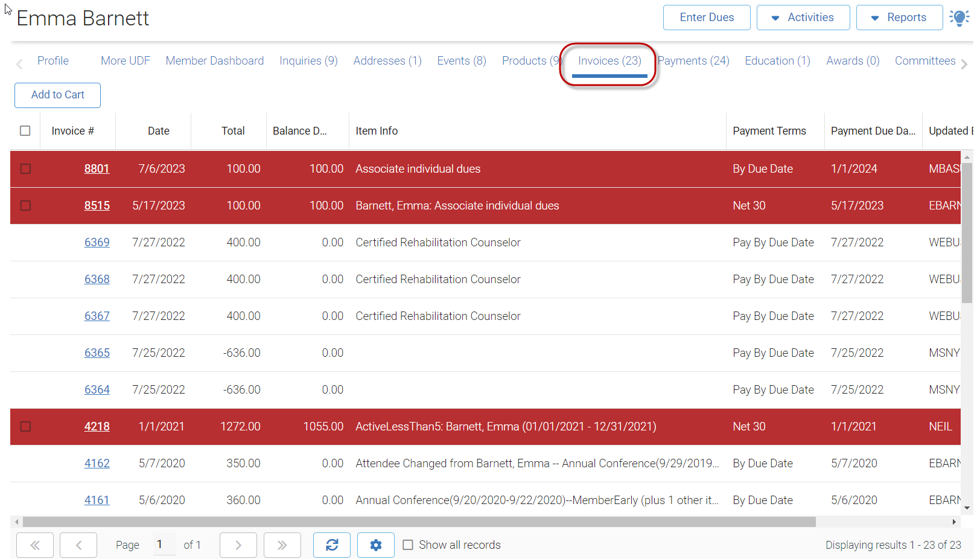
Task: Open the grid settings gear icon
Action: (376, 545)
